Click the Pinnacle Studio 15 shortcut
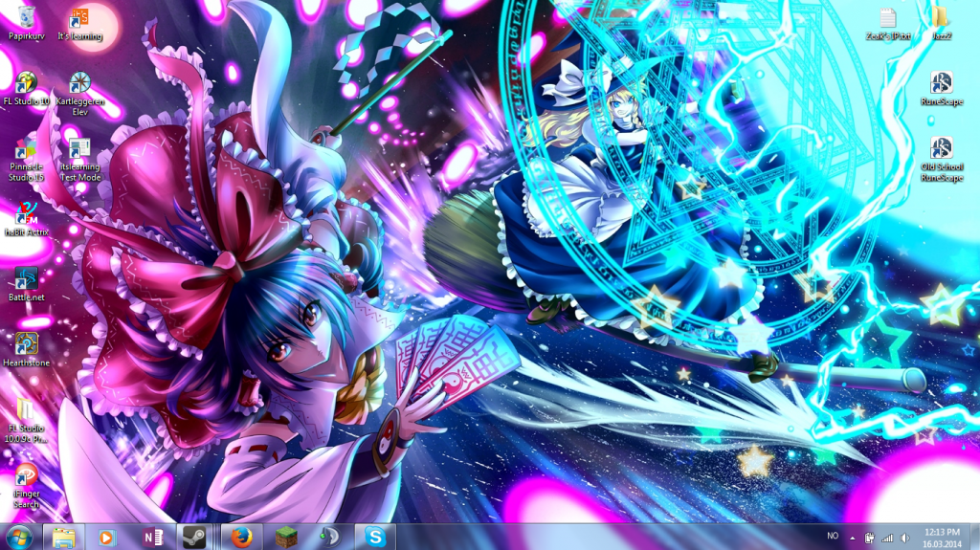980x550 pixels. [x=27, y=150]
